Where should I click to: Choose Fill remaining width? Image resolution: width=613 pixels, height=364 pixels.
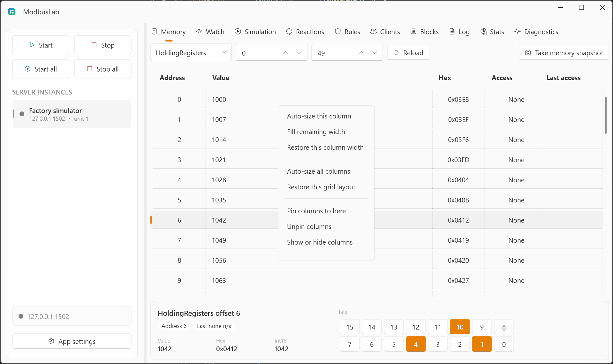[326, 132]
